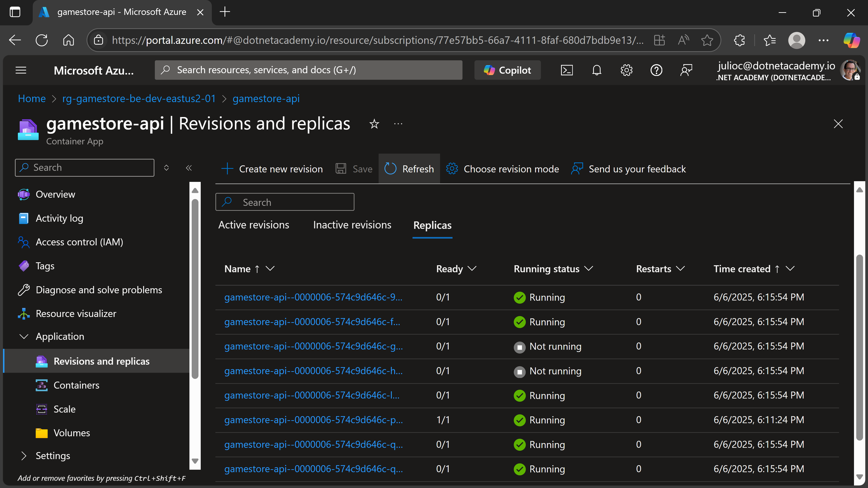
Task: Open replica gamestore-api--0000006-574c9d646c-p...
Action: point(313,420)
